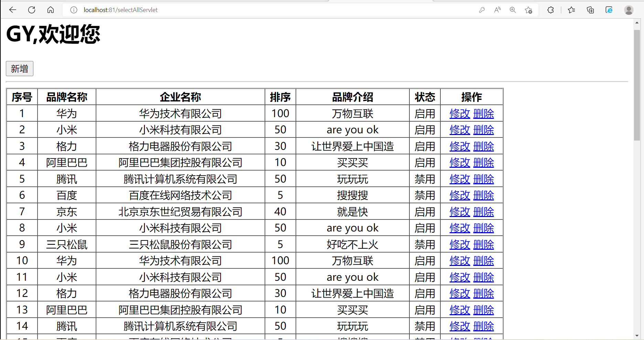Click 修改 for row 14 腾讯

tap(460, 326)
